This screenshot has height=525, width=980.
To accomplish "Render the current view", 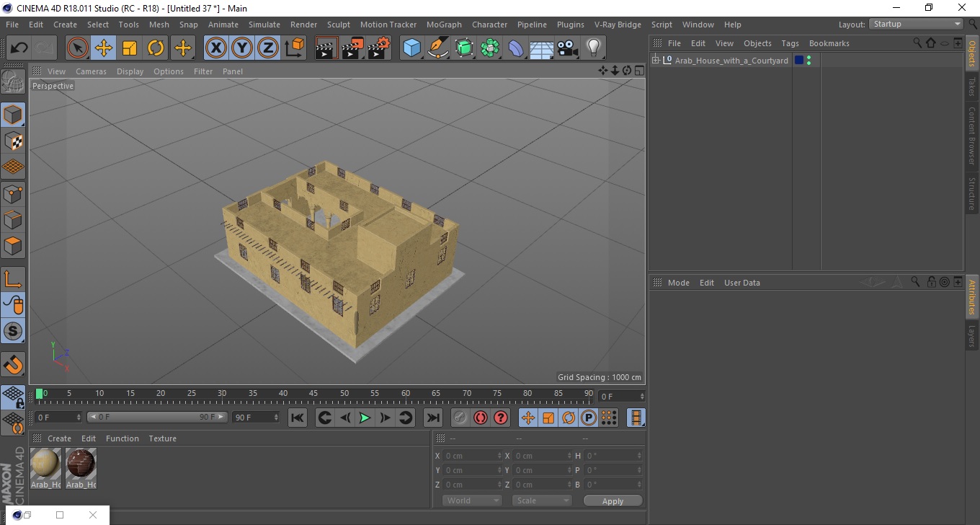I will (327, 48).
